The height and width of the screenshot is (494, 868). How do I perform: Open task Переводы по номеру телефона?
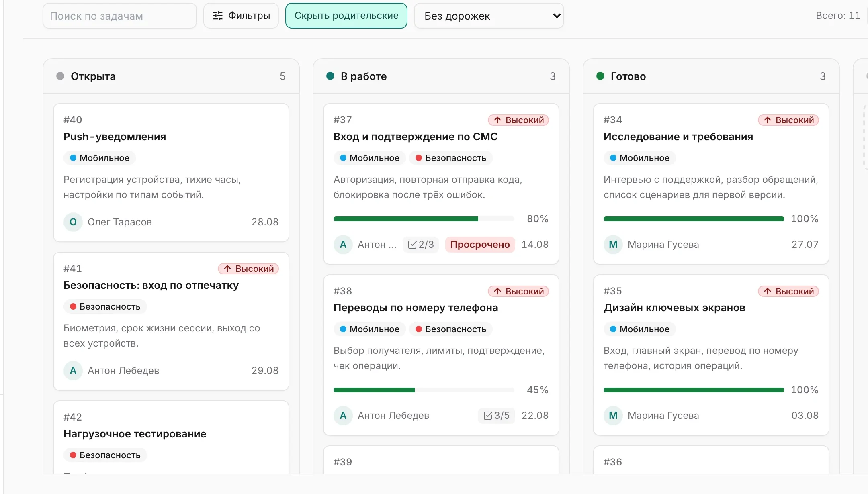tap(416, 308)
